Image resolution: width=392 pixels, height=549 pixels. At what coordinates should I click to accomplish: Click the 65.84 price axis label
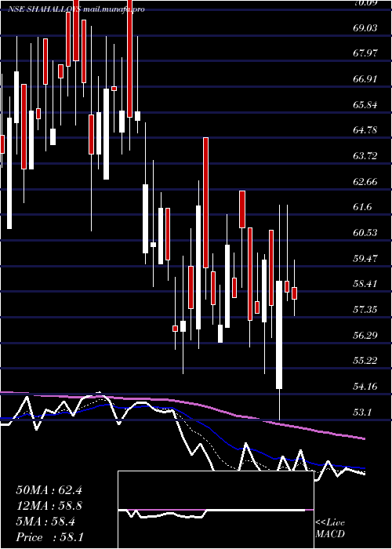click(x=365, y=104)
